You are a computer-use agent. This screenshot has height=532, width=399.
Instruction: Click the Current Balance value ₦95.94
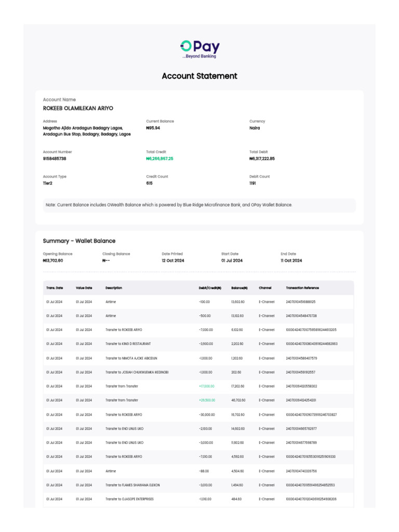click(x=153, y=128)
